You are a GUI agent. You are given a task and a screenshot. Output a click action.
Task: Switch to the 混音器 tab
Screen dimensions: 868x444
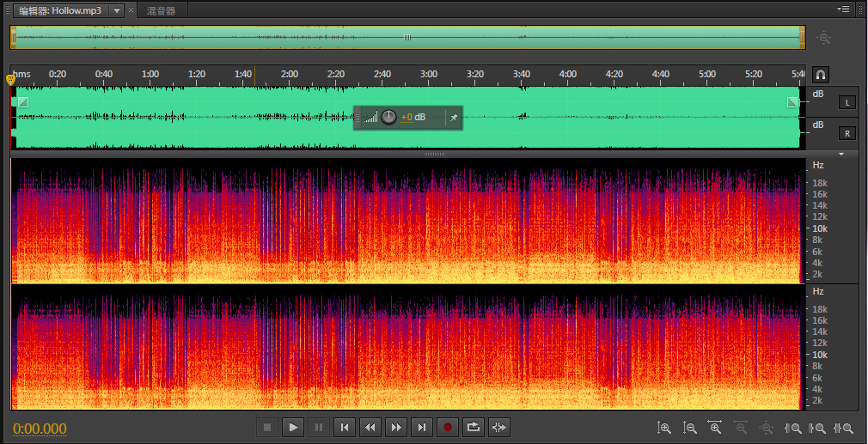[161, 10]
